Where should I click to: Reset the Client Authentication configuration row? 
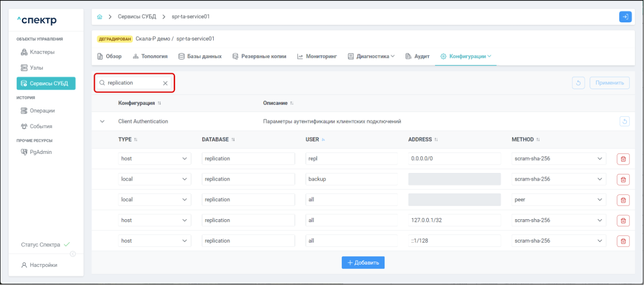625,122
